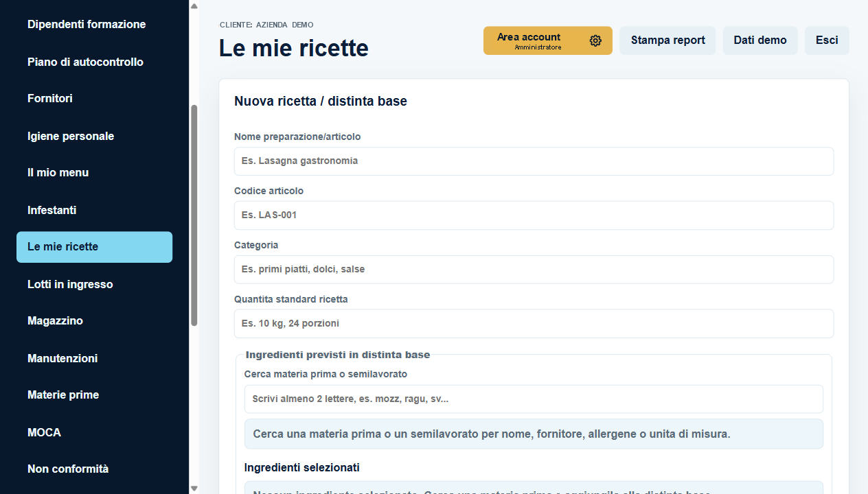The width and height of the screenshot is (868, 494).
Task: Go to Non conformità
Action: [94, 469]
